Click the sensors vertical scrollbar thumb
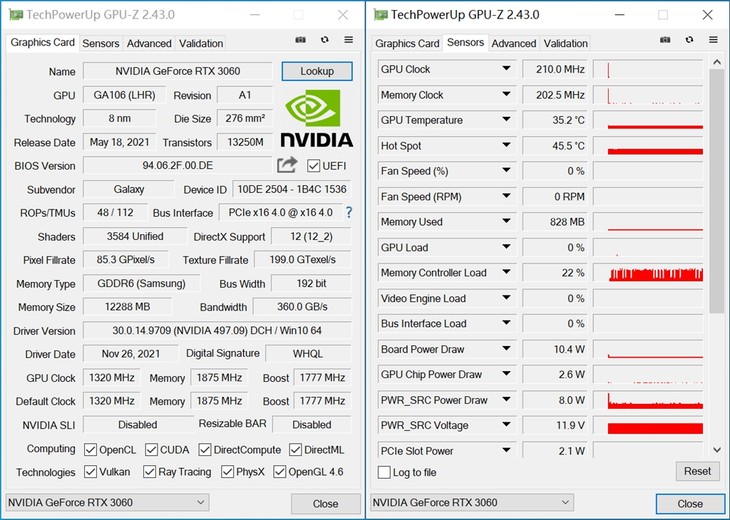 point(716,191)
